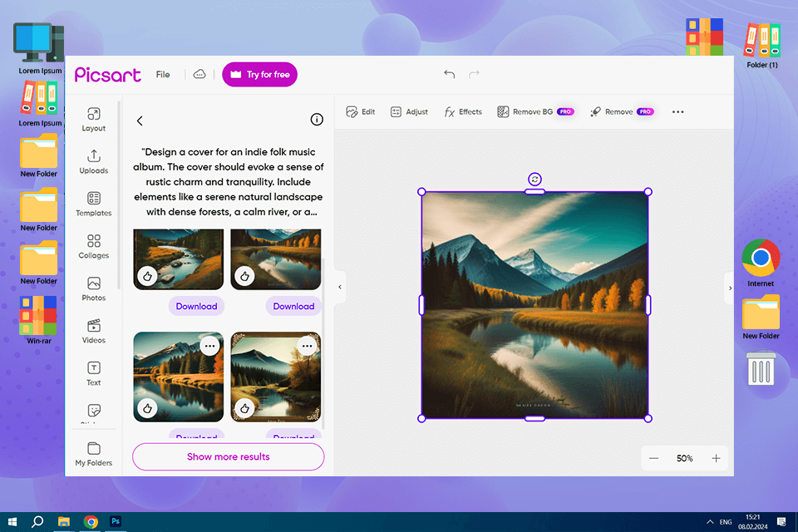
Task: Select the Remove object pro tool
Action: 622,112
